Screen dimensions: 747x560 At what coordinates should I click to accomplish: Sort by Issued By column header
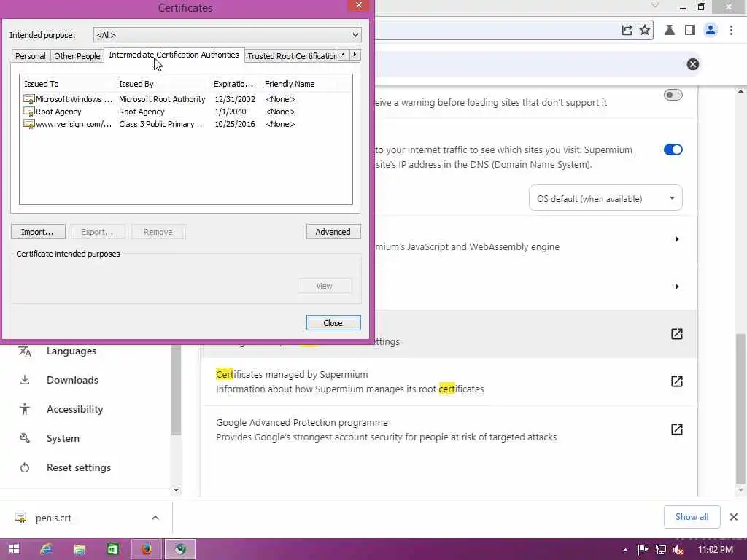tap(163, 84)
